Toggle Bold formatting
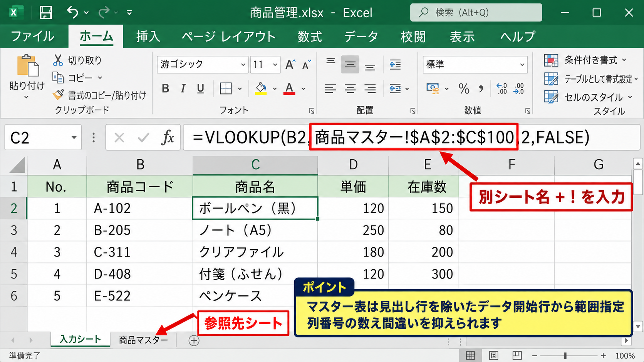This screenshot has width=644, height=362. point(166,88)
